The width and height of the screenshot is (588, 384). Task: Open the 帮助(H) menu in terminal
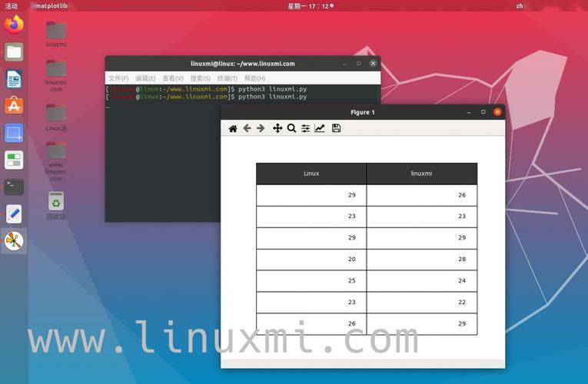click(x=254, y=78)
